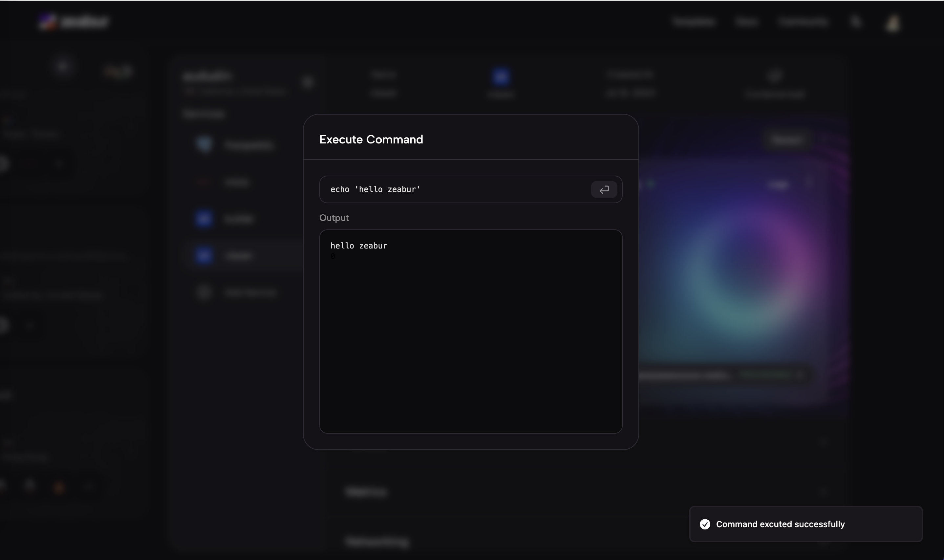Image resolution: width=944 pixels, height=560 pixels.
Task: Open Templates in the top navigation
Action: click(694, 22)
